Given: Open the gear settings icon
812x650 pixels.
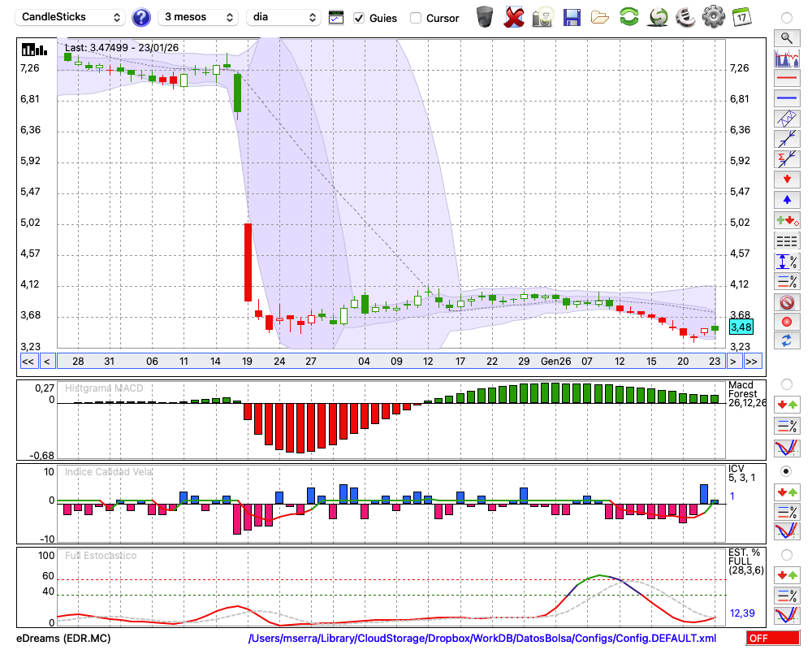Looking at the screenshot, I should click(713, 17).
